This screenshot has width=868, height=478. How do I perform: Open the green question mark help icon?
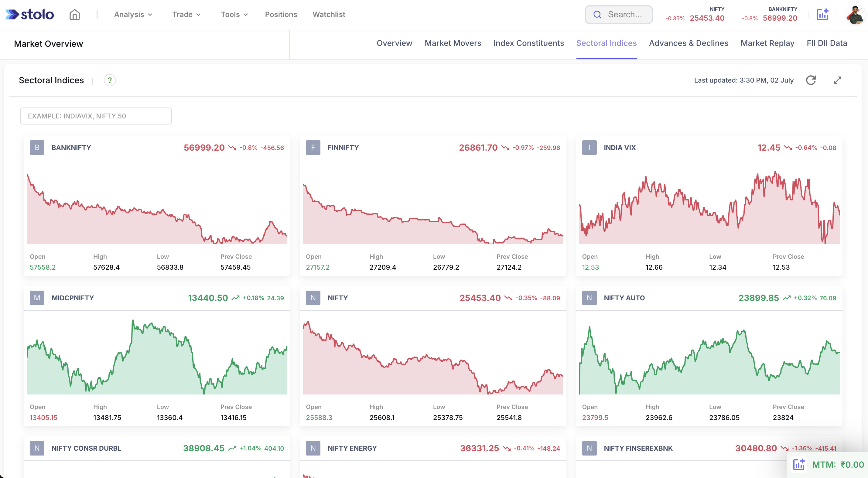(110, 80)
